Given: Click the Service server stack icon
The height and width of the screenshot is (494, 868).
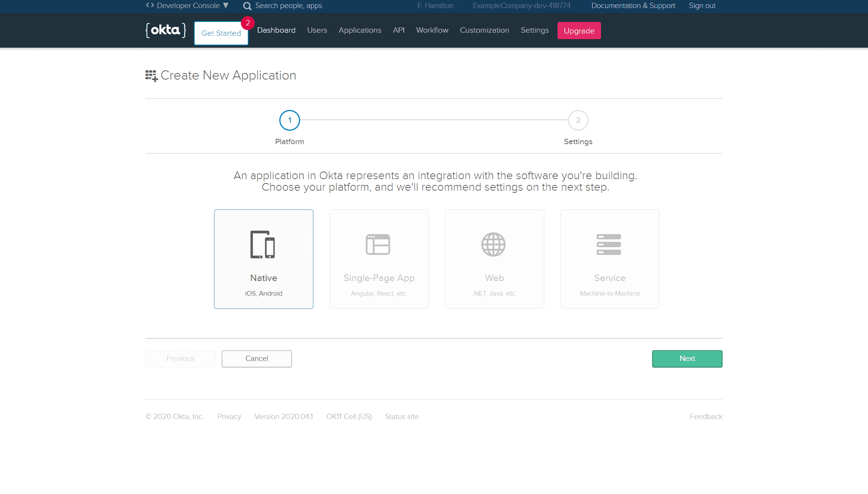Looking at the screenshot, I should click(609, 245).
